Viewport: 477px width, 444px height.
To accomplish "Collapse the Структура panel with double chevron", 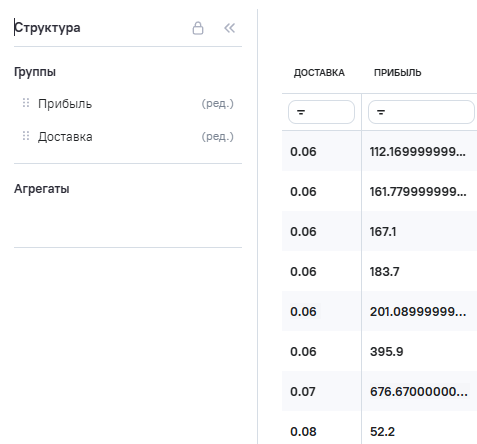I will click(229, 28).
